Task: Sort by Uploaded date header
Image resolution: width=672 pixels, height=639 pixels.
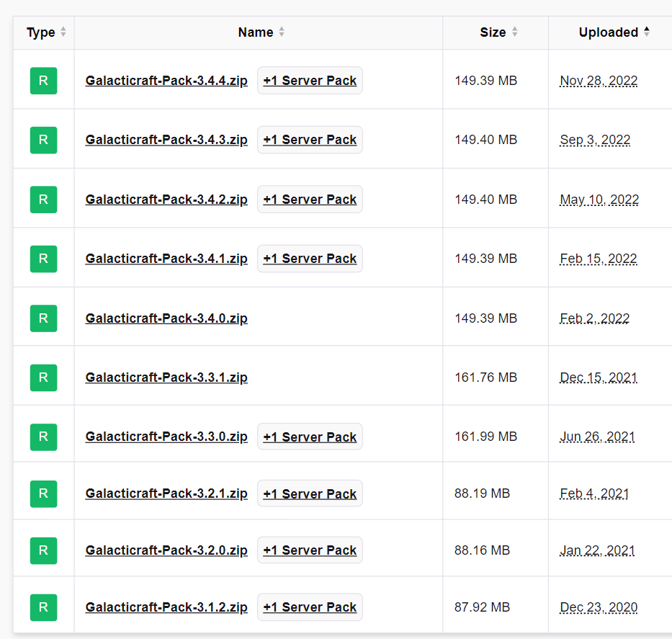Action: [614, 32]
